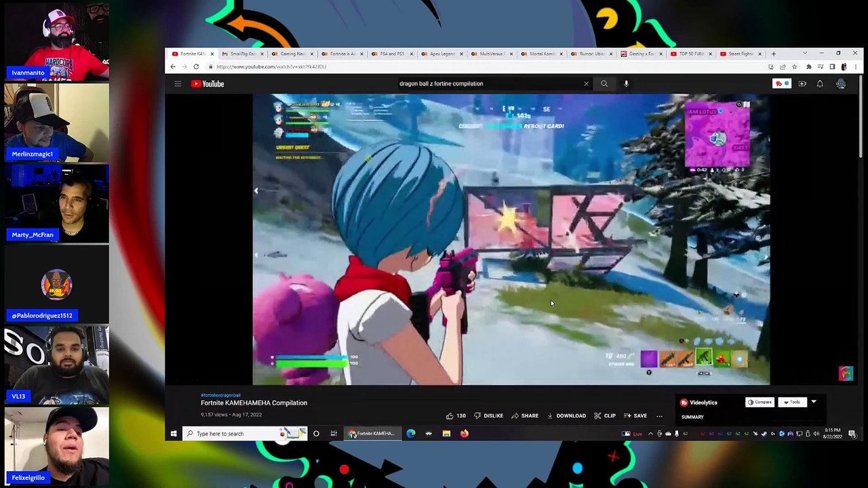Save the video to a playlist
Viewport: 868px width, 488px height.
[x=635, y=415]
